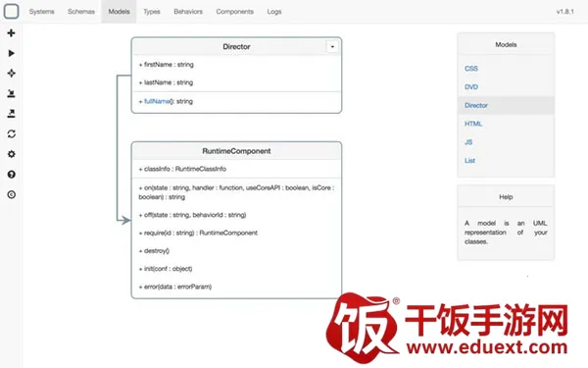Select the '+ lastName : string' property
The height and width of the screenshot is (368, 588).
[166, 82]
